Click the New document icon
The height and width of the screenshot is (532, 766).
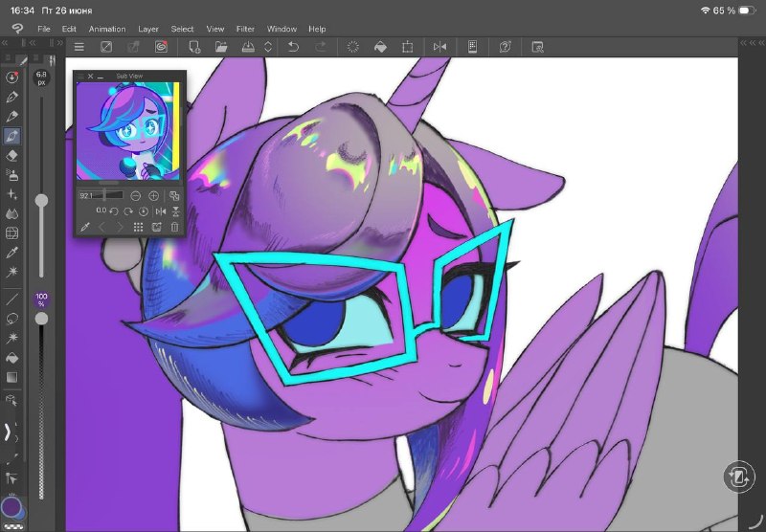point(194,47)
